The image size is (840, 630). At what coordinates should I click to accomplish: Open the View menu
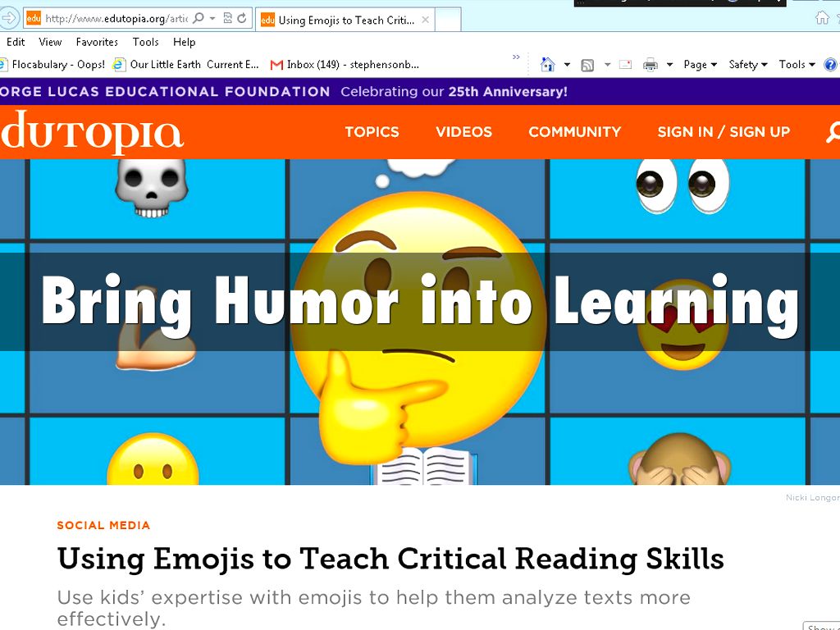(50, 42)
